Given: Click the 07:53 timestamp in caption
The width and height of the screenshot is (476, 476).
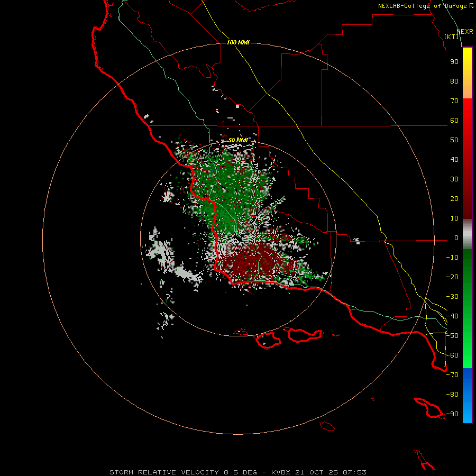Looking at the screenshot, I should coord(354,472).
